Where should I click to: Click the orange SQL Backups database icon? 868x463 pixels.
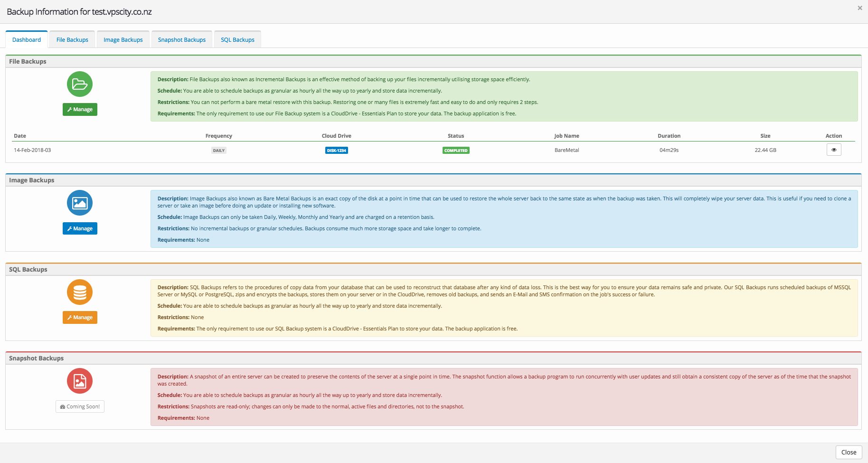click(x=80, y=292)
